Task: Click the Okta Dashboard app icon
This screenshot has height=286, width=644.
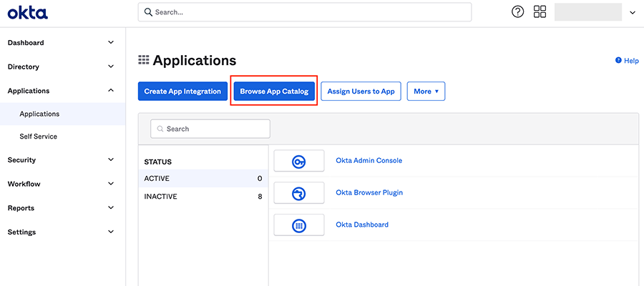Action: point(299,225)
